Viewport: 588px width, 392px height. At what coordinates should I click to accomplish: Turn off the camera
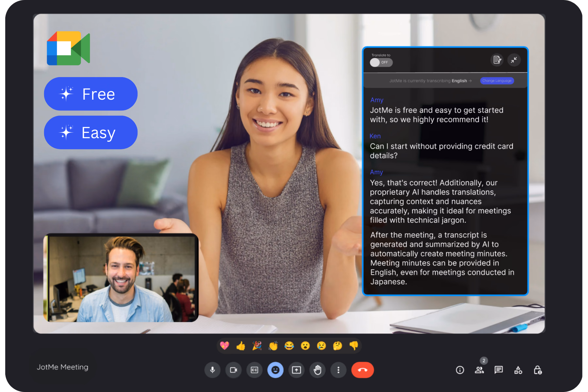tap(233, 370)
